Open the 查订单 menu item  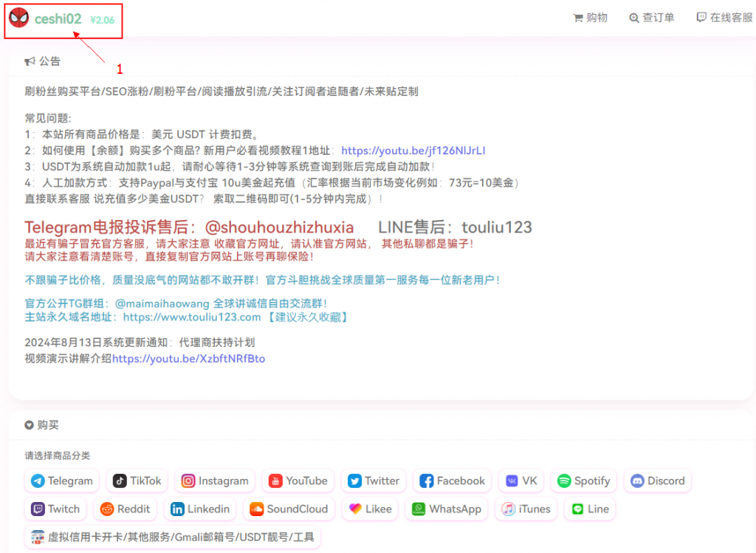click(658, 18)
